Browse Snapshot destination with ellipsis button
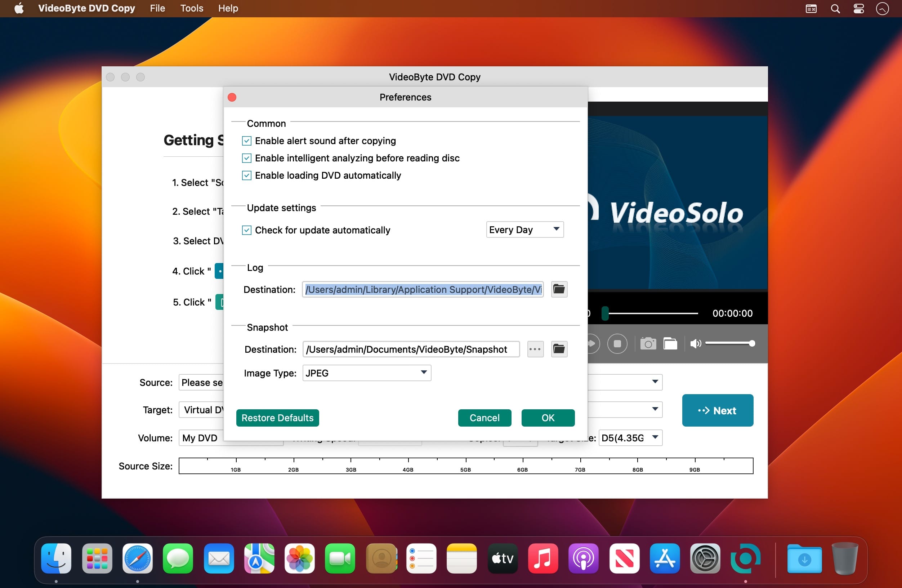Screen dimensions: 902x588 click(x=535, y=349)
